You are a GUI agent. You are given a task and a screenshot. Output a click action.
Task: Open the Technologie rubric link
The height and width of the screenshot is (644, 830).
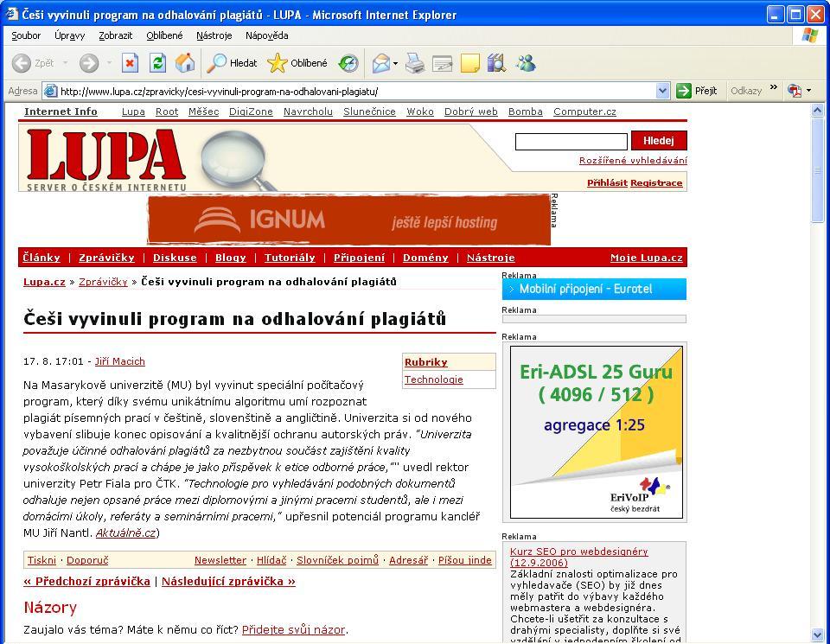coord(433,379)
